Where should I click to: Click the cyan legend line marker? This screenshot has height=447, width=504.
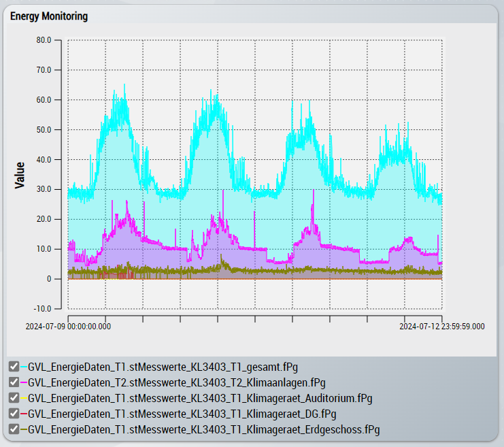tap(24, 367)
